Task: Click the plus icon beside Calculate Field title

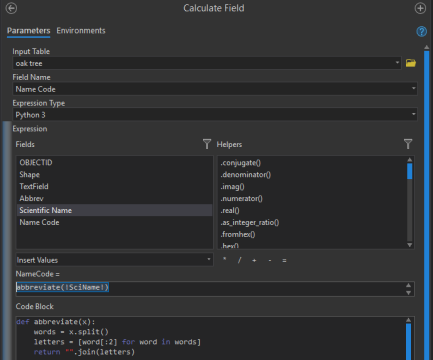Action: 420,8
